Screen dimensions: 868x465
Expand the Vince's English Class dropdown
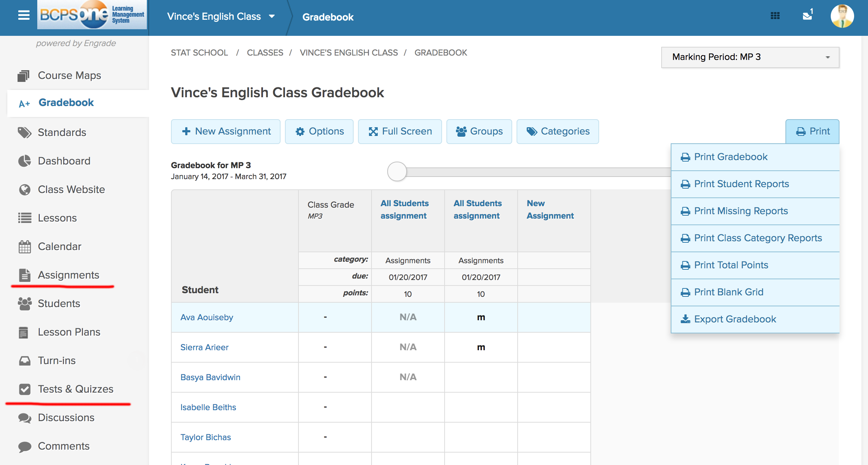click(x=271, y=16)
